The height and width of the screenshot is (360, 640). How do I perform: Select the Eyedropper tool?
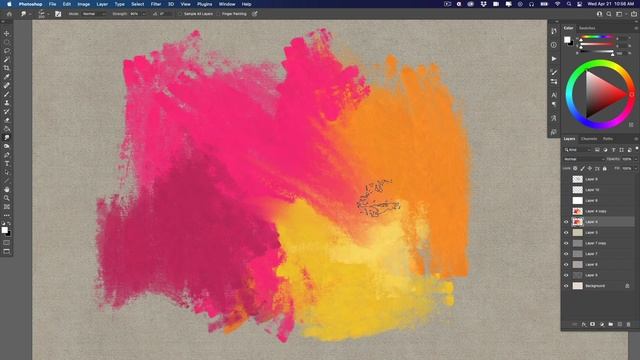click(x=7, y=77)
